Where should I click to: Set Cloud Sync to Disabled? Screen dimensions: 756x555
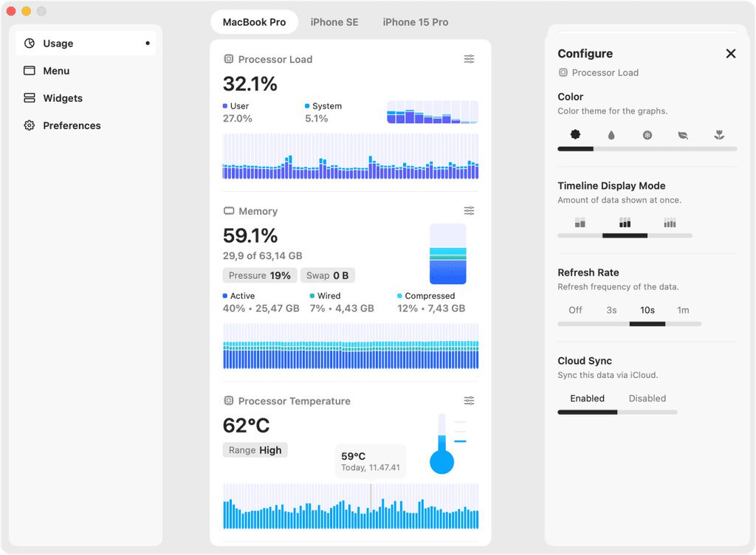pyautogui.click(x=647, y=399)
